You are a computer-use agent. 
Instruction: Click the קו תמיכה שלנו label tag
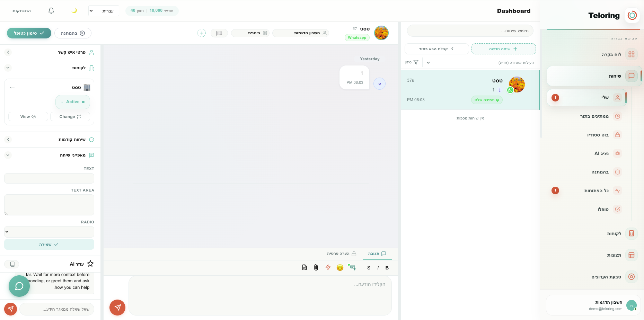tap(487, 100)
